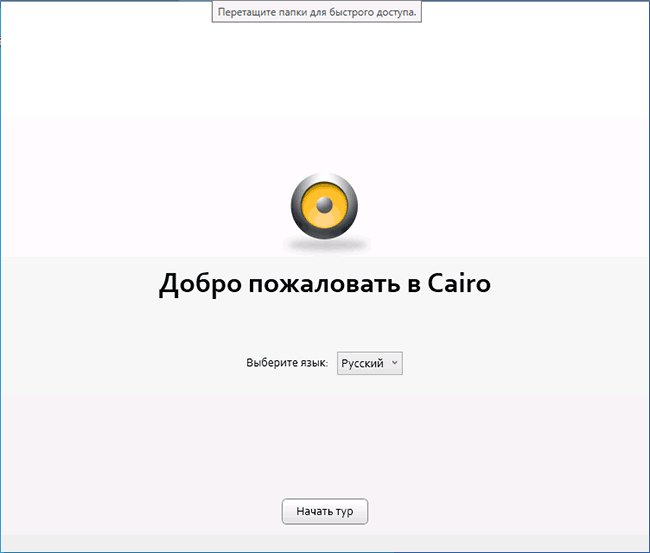Click the heading Добро пожаловать в Cairo
The width and height of the screenshot is (650, 553).
click(325, 284)
